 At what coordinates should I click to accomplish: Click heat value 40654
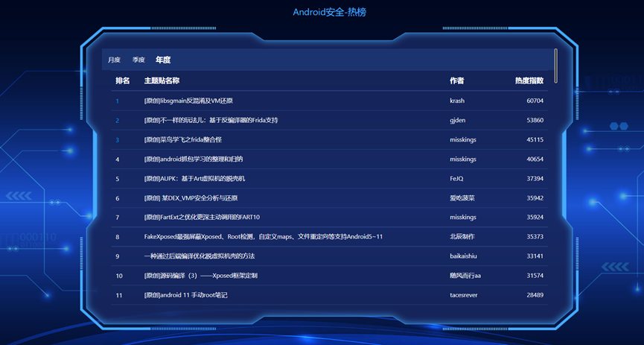click(x=535, y=159)
